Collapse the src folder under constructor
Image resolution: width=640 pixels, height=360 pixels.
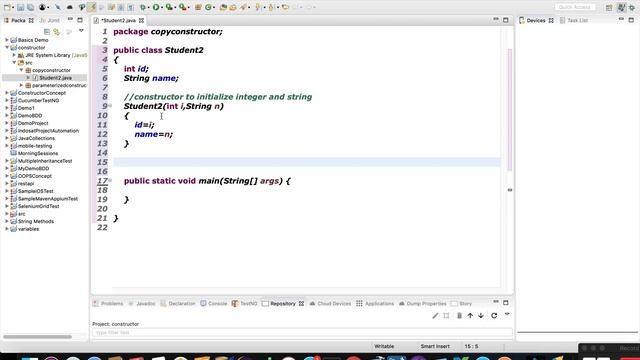(x=14, y=62)
